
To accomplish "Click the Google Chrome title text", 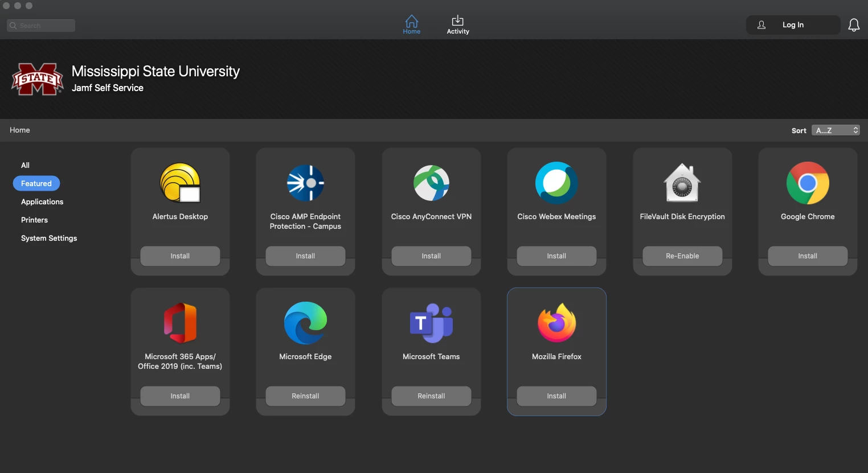I will (808, 217).
